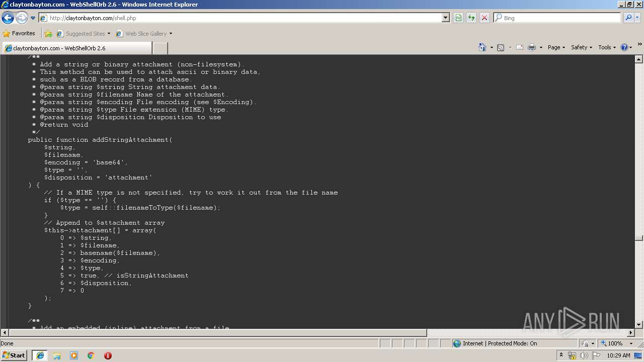644x362 pixels.
Task: Click the vertical scrollbar down arrow
Action: tap(639, 325)
